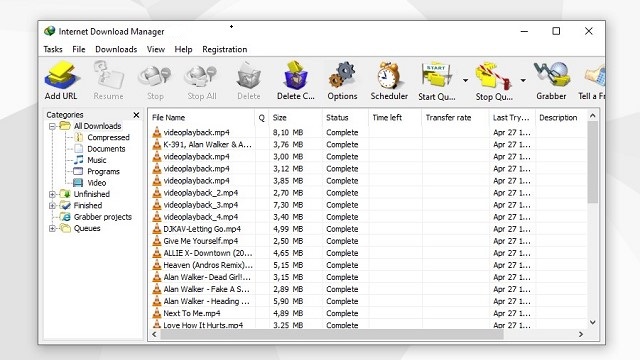
Task: Open the Start Queue dropdown arrow
Action: point(465,80)
